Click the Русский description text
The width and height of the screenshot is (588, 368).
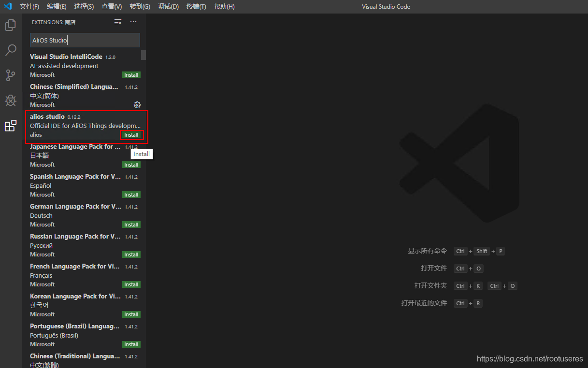click(x=42, y=245)
